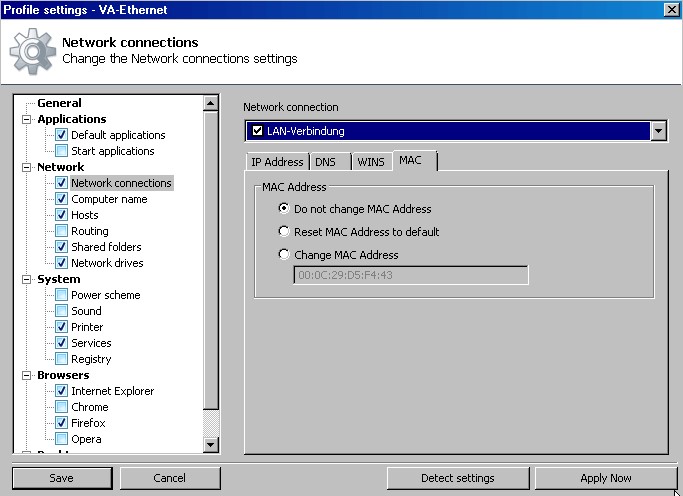Image resolution: width=683 pixels, height=496 pixels.
Task: Collapse the Applications tree node
Action: click(27, 119)
